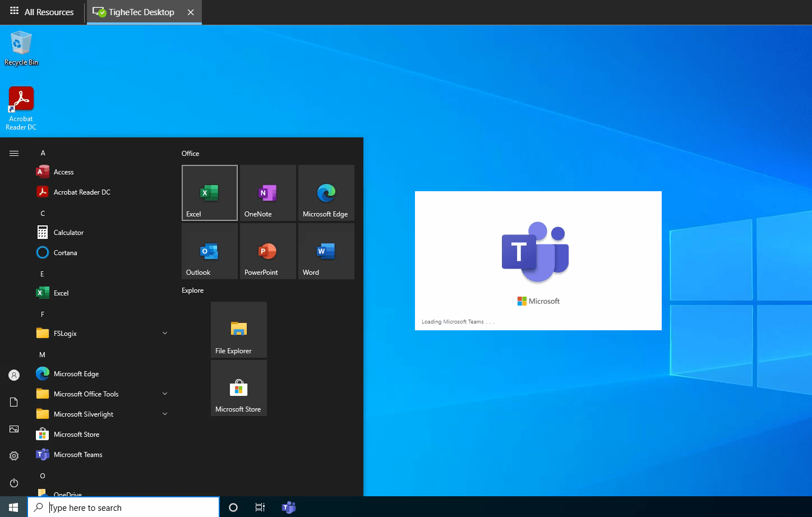The width and height of the screenshot is (812, 517).
Task: Launch Acrobat Reader DC from app list
Action: tap(102, 192)
